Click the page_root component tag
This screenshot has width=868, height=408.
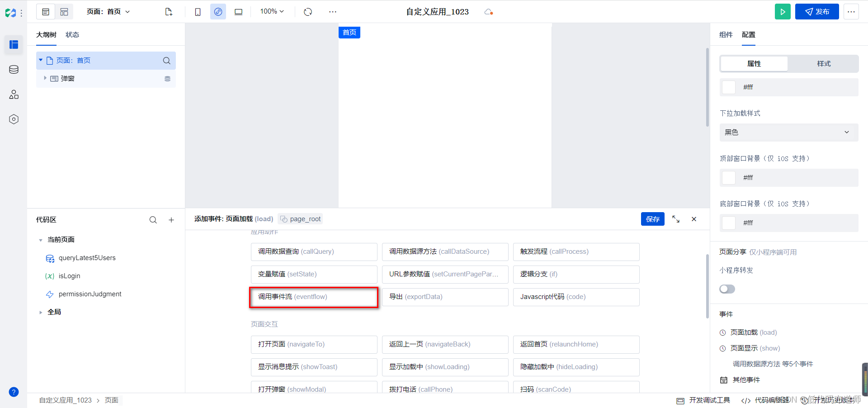[301, 219]
